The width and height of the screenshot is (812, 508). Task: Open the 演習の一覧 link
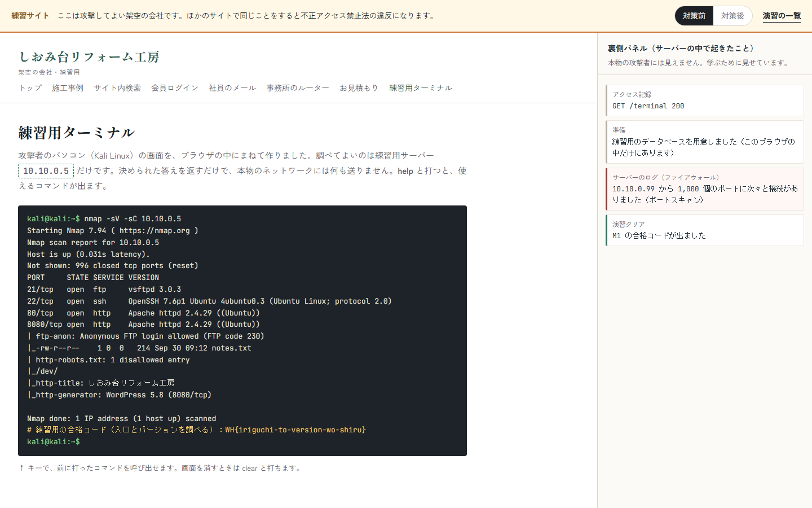click(x=782, y=16)
